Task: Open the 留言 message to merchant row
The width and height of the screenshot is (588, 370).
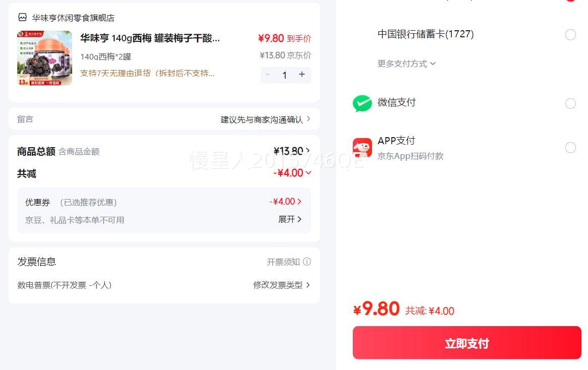Action: 164,119
